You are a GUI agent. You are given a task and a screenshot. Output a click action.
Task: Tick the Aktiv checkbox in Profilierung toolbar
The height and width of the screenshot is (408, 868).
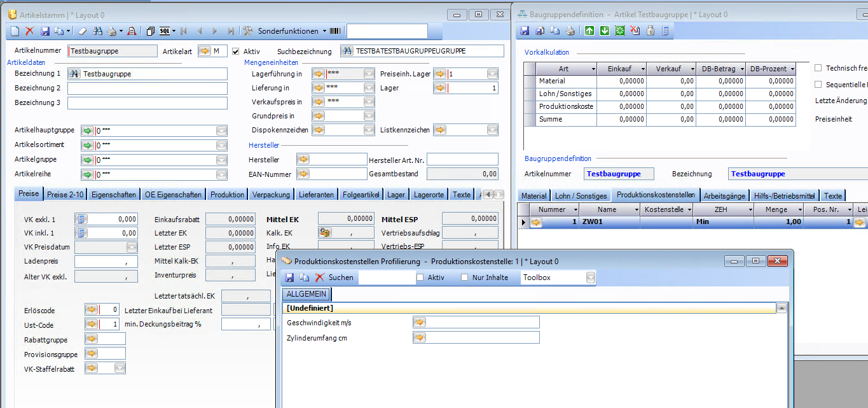420,278
